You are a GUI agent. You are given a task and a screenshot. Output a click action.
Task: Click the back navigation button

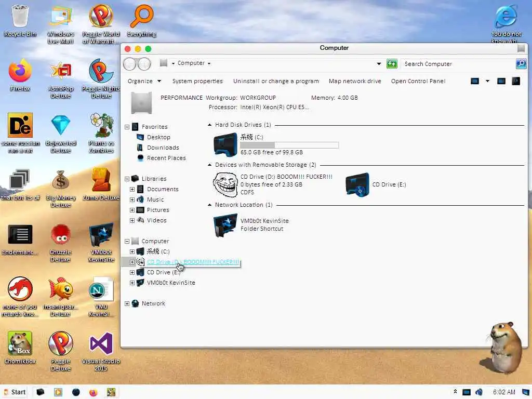coord(129,64)
